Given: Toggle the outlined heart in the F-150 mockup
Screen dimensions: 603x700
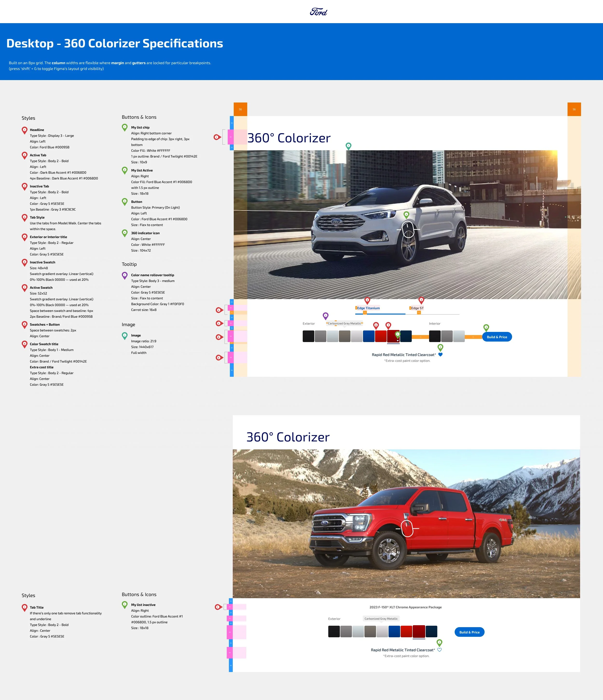Looking at the screenshot, I should [439, 650].
